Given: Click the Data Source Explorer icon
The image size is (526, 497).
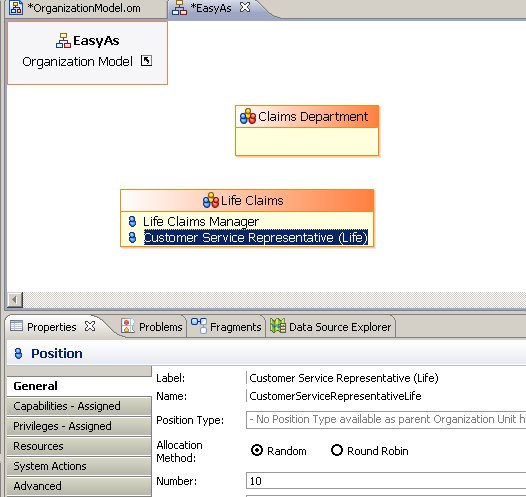Looking at the screenshot, I should click(x=278, y=326).
